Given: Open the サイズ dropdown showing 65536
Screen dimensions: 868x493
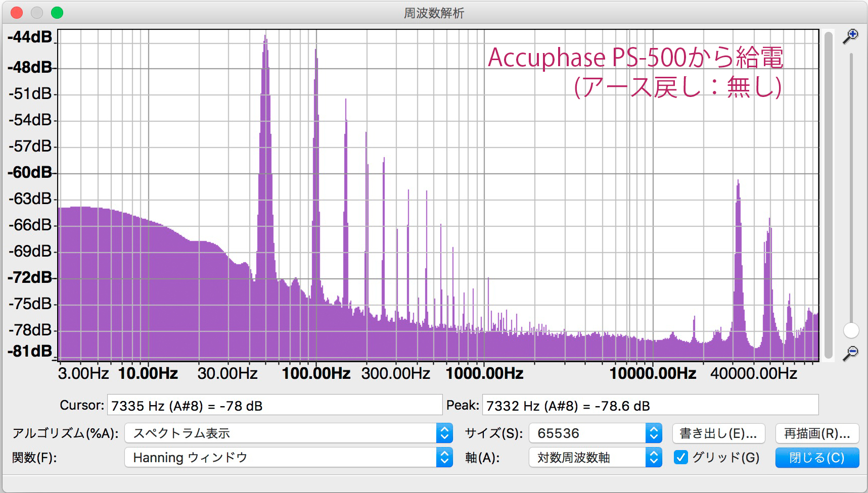Looking at the screenshot, I should (596, 433).
